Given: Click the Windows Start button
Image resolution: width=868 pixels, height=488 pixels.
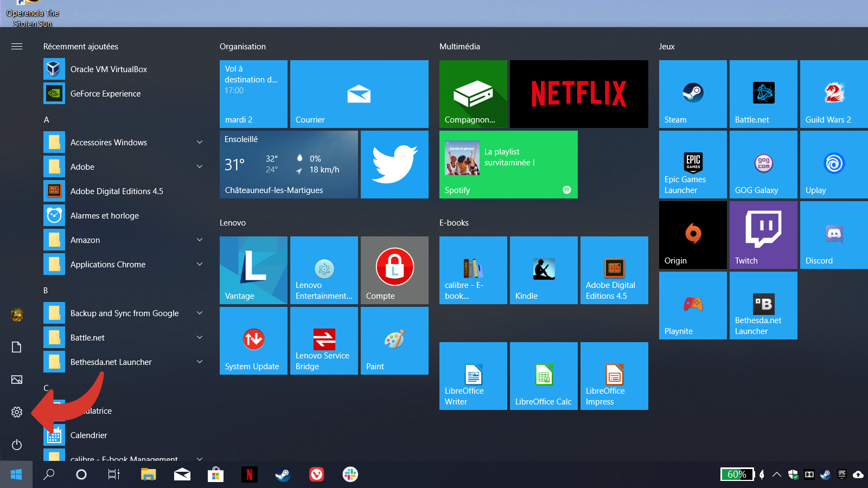Looking at the screenshot, I should (x=16, y=474).
